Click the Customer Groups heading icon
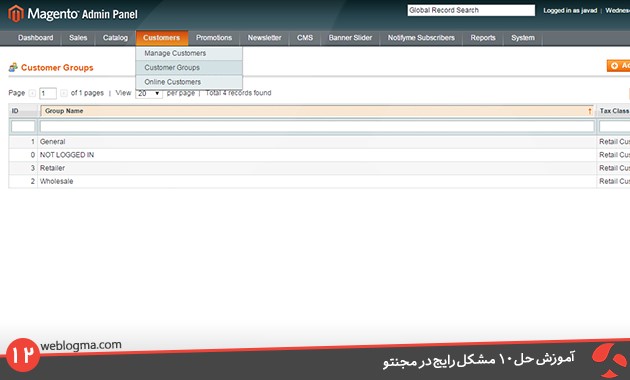 click(x=13, y=67)
